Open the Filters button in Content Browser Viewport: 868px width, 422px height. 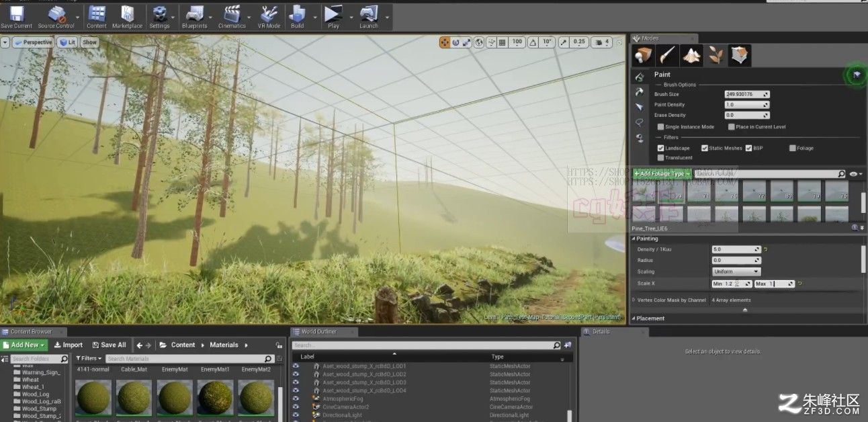(x=89, y=359)
